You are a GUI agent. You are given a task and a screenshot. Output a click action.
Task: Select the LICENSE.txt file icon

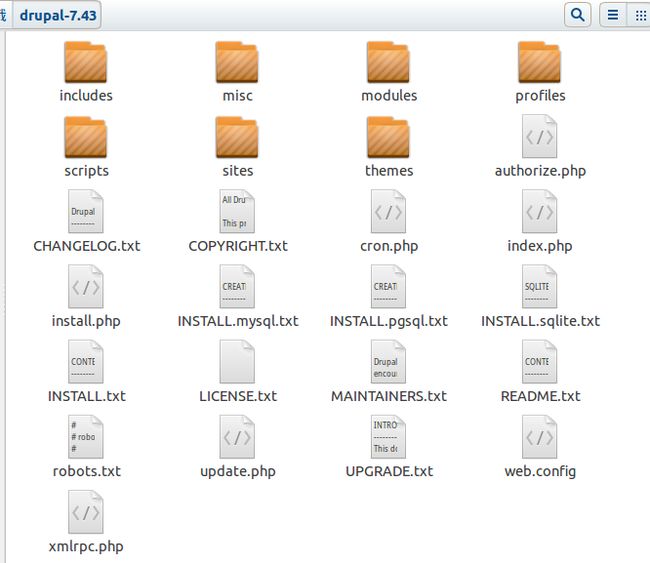(x=237, y=362)
